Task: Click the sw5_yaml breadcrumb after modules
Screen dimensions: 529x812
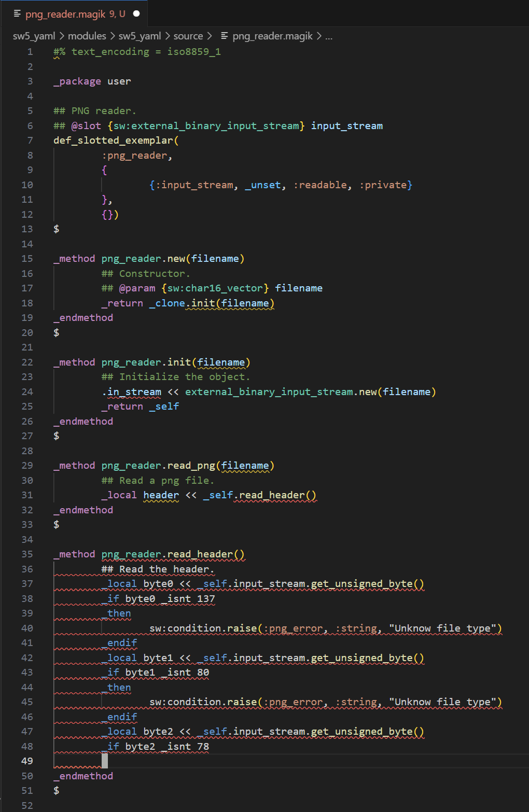Action: pos(140,36)
